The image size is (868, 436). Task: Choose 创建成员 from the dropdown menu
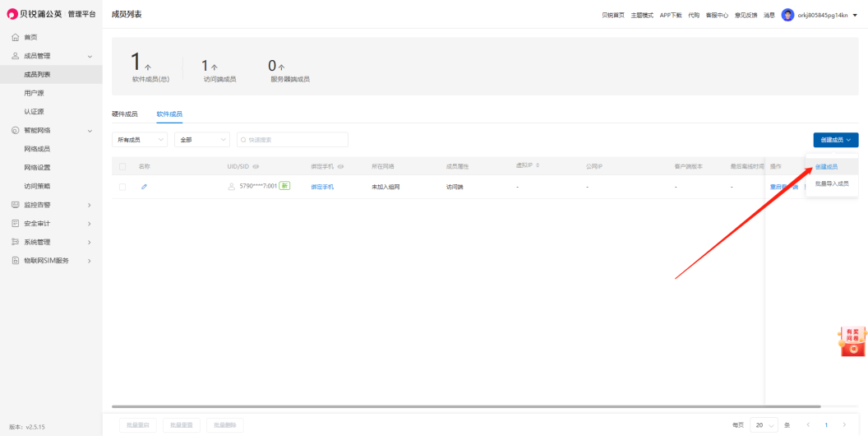826,166
